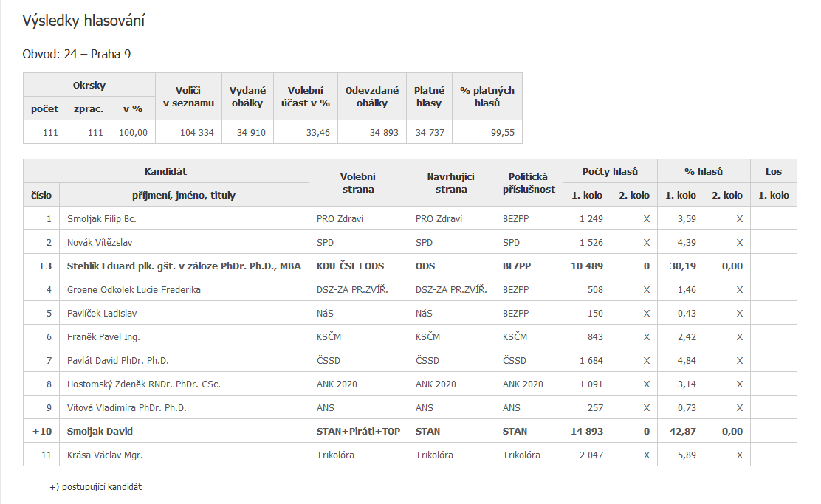Click the value 104 334 voters
This screenshot has height=504, width=821.
197,132
